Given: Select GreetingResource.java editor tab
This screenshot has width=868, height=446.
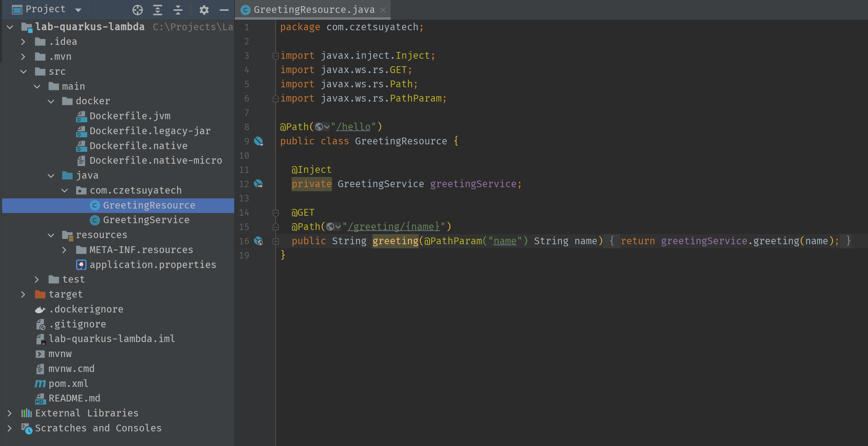Looking at the screenshot, I should click(x=314, y=10).
